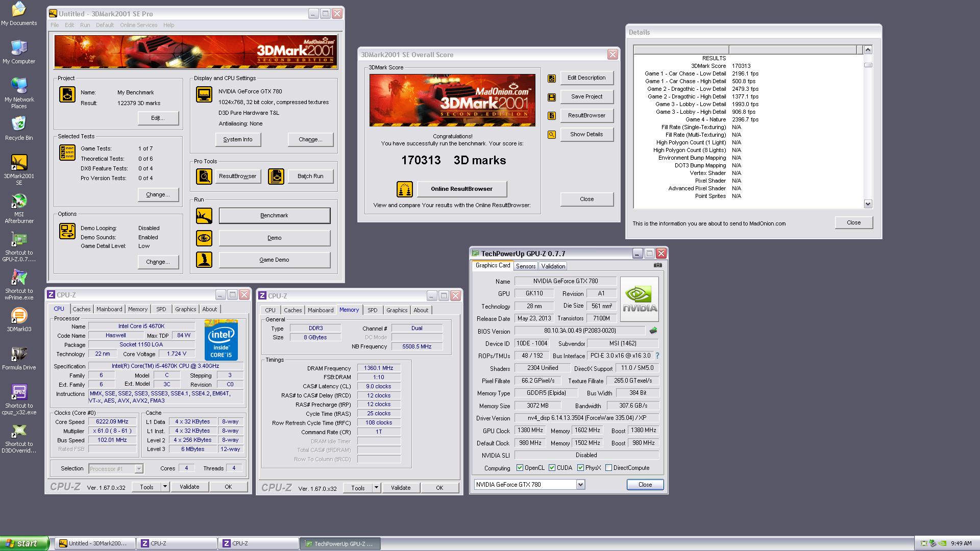
Task: Click the Game Demo joystick icon
Action: point(204,260)
